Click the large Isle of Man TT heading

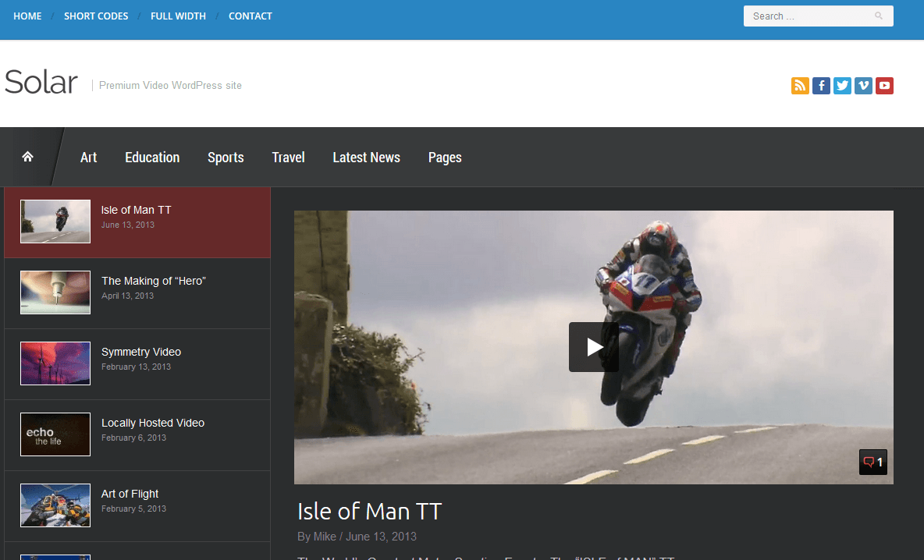coord(369,511)
